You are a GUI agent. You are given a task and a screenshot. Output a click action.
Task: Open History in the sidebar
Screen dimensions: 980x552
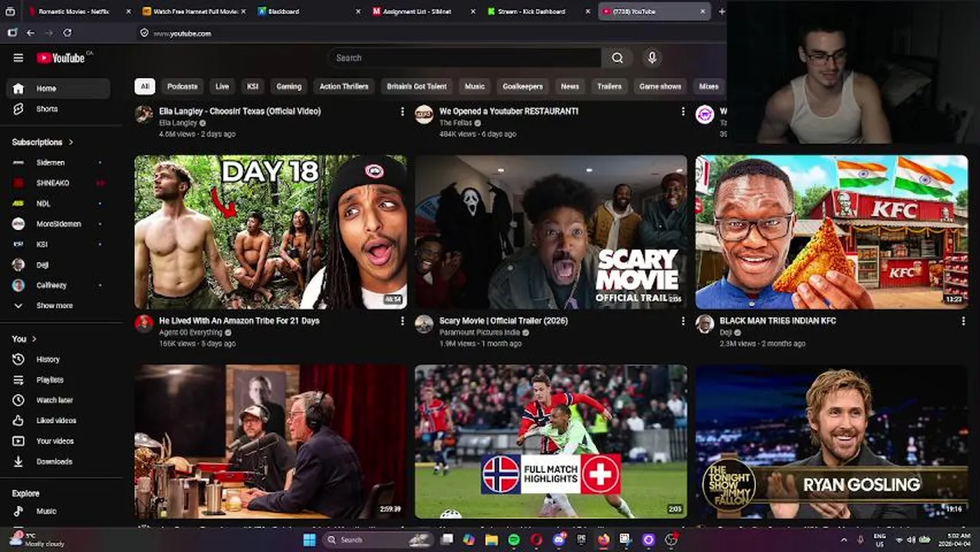pos(58,359)
